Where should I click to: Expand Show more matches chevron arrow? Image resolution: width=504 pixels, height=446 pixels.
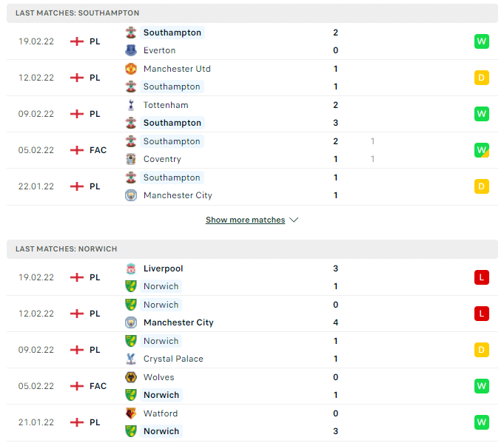[294, 220]
